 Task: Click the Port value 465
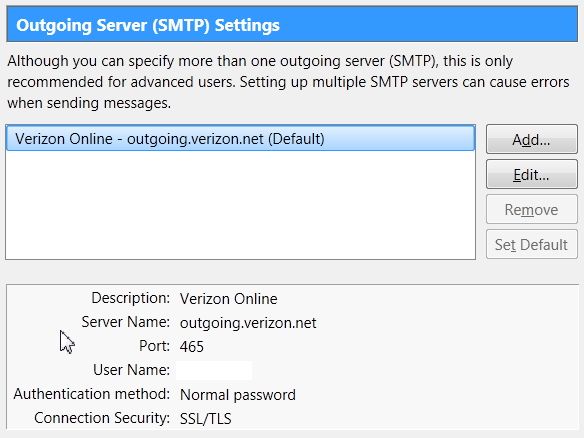tap(191, 346)
